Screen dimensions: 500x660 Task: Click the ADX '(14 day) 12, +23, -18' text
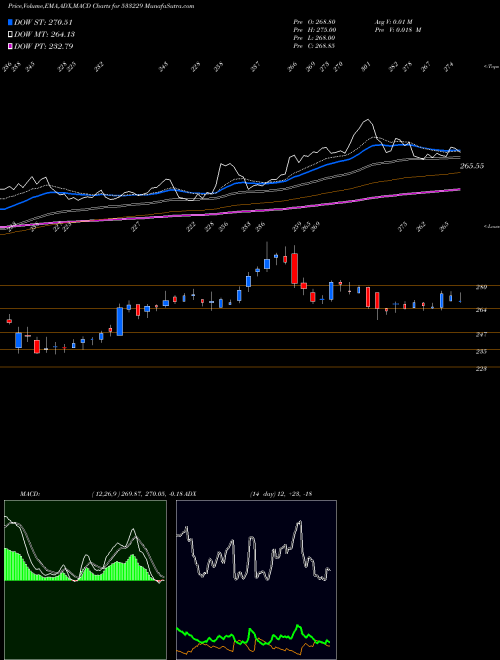[x=281, y=494]
